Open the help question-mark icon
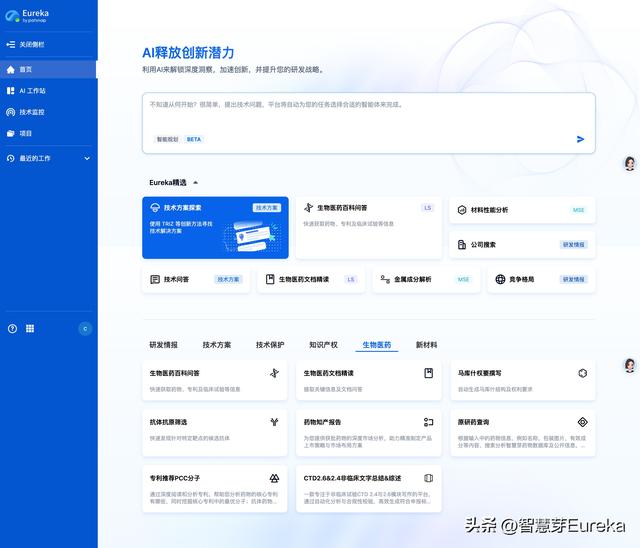Viewport: 640px width, 548px height. click(x=12, y=328)
